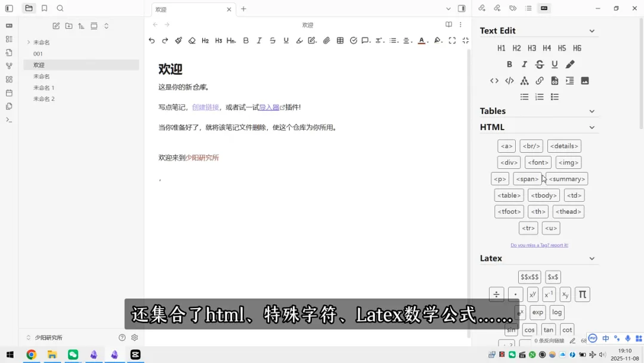This screenshot has height=363, width=644.
Task: Collapse the Latex section header
Action: click(x=591, y=258)
